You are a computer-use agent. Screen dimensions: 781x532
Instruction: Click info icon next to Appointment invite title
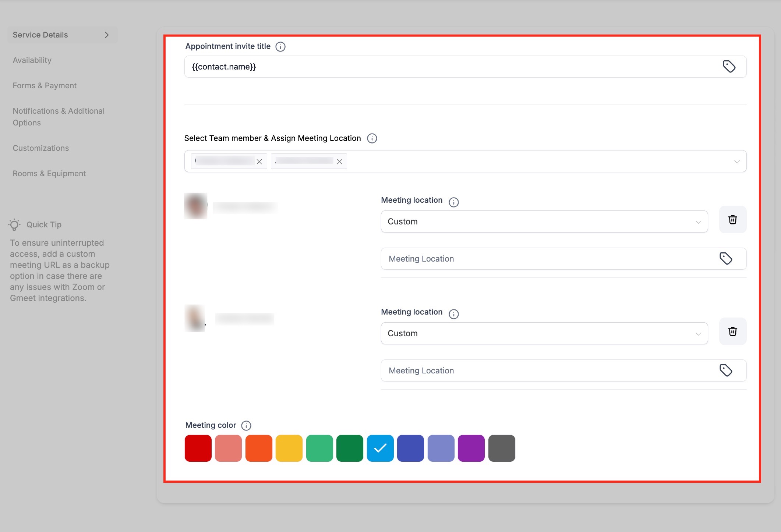tap(280, 47)
